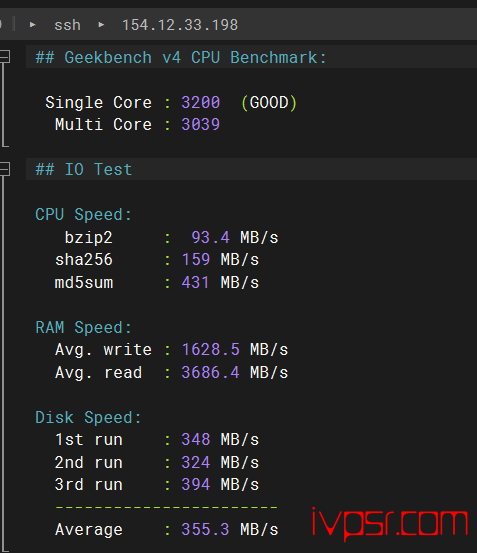
Task: Click the sha256 result line
Action: pyautogui.click(x=157, y=260)
